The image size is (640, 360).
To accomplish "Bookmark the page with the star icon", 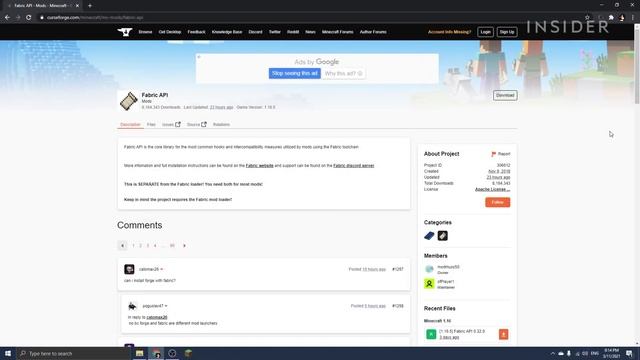I will click(x=587, y=18).
